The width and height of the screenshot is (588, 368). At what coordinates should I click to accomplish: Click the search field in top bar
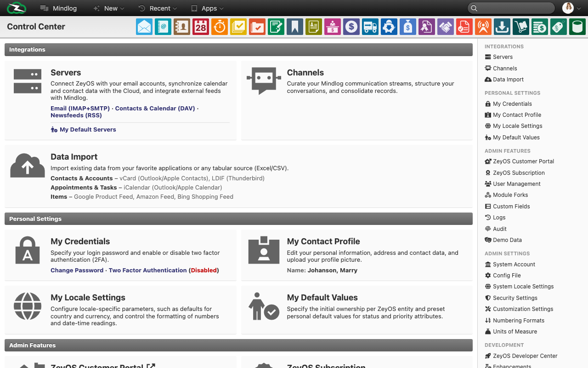511,8
